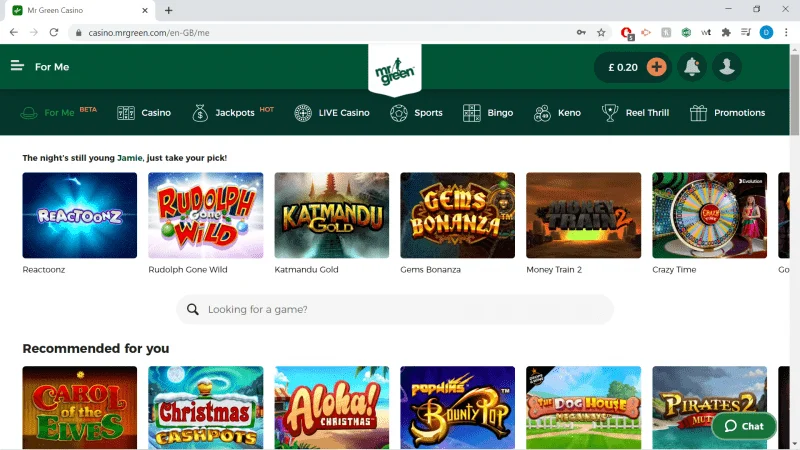Play Gems Bonanza game

[458, 215]
